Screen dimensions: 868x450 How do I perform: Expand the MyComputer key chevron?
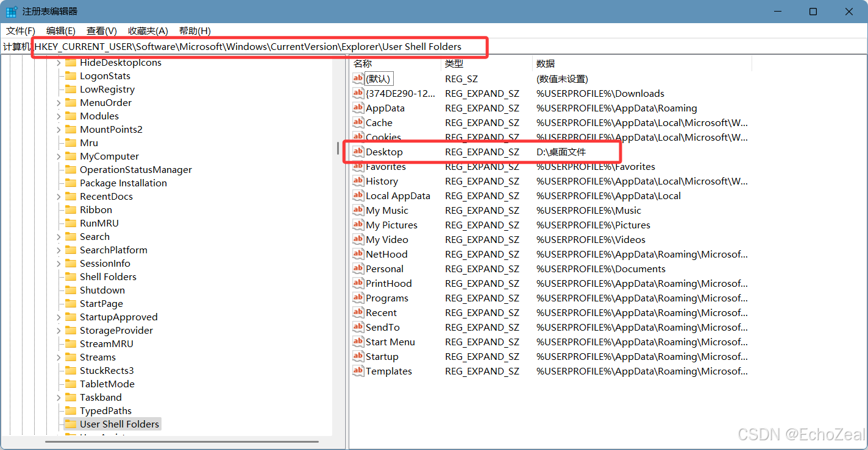click(59, 156)
